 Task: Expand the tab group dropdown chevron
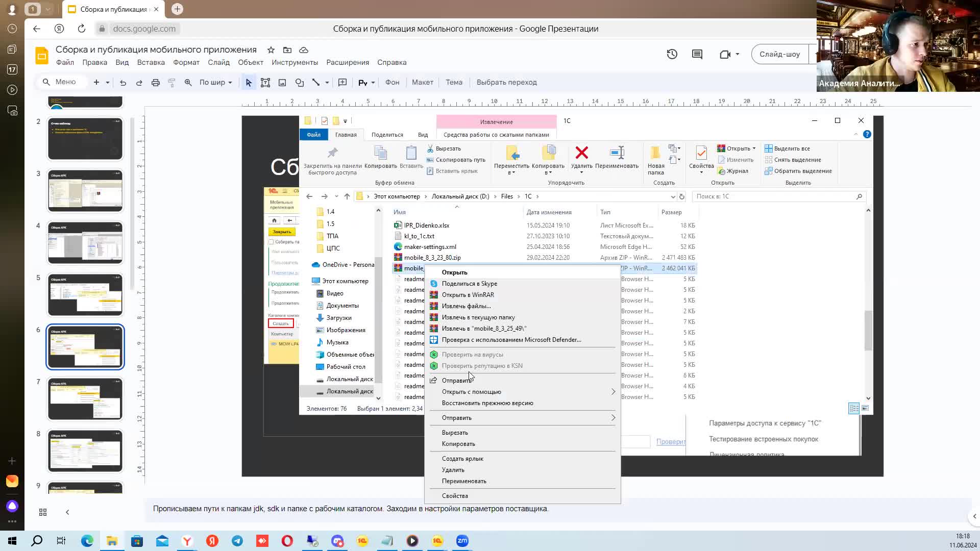[47, 9]
